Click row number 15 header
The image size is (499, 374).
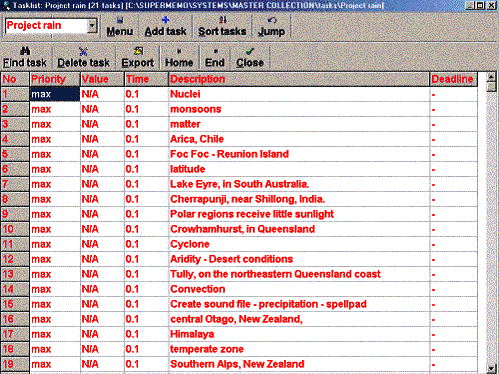coord(15,304)
